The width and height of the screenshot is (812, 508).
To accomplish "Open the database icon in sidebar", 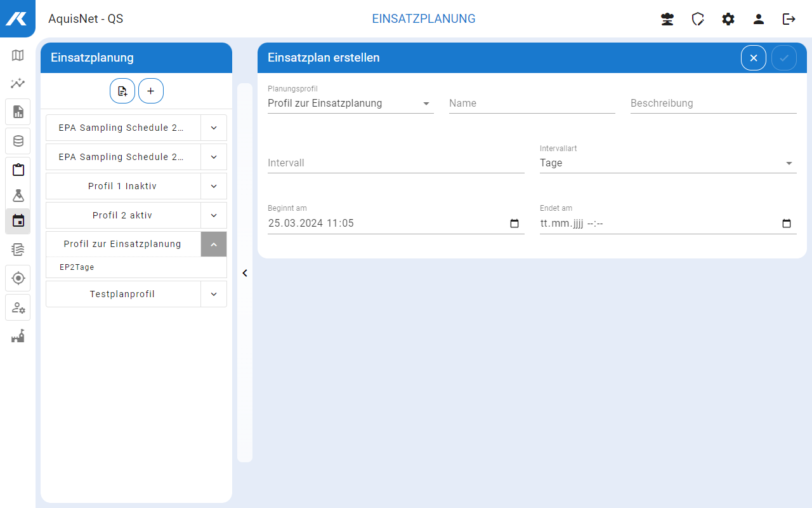I will [x=18, y=141].
